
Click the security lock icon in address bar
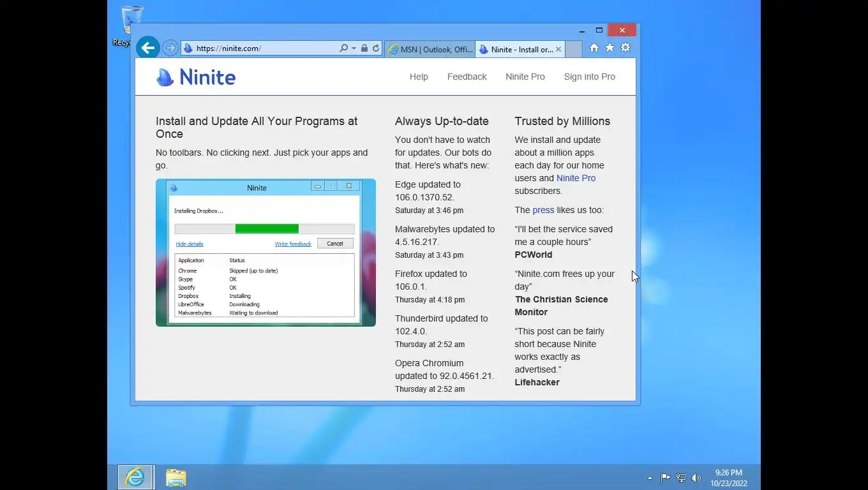coord(364,48)
